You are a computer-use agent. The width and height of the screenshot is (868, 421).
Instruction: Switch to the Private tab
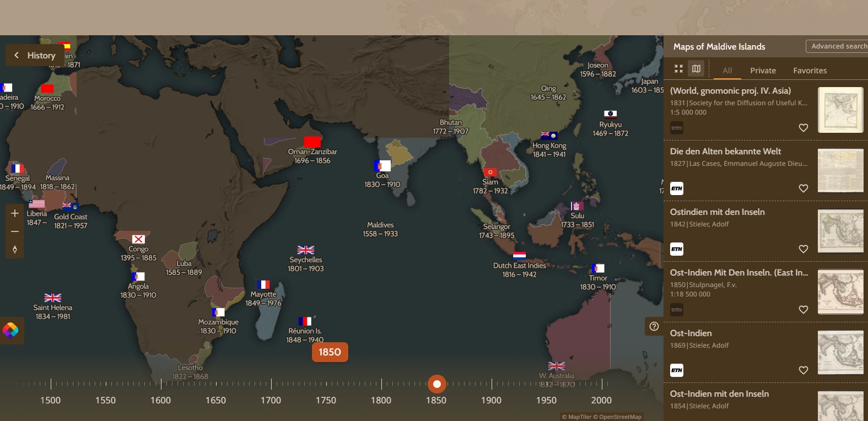763,71
